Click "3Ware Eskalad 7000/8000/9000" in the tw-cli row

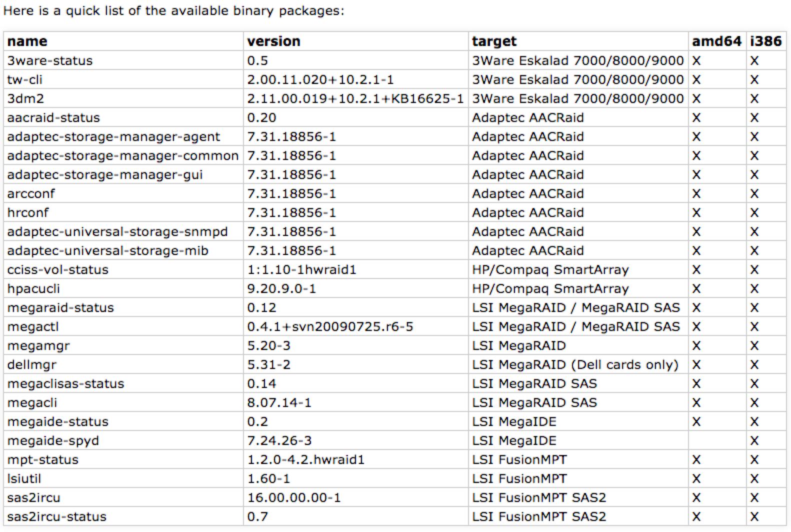pyautogui.click(x=577, y=79)
